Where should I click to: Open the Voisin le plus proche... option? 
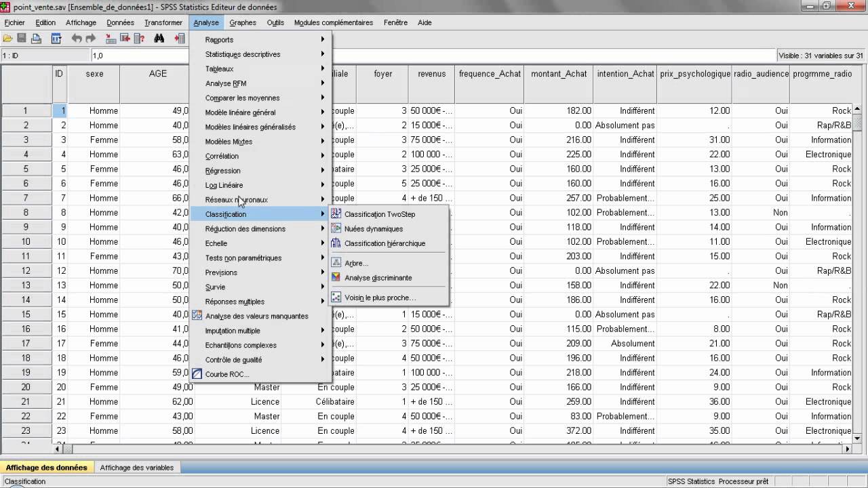[x=389, y=298]
